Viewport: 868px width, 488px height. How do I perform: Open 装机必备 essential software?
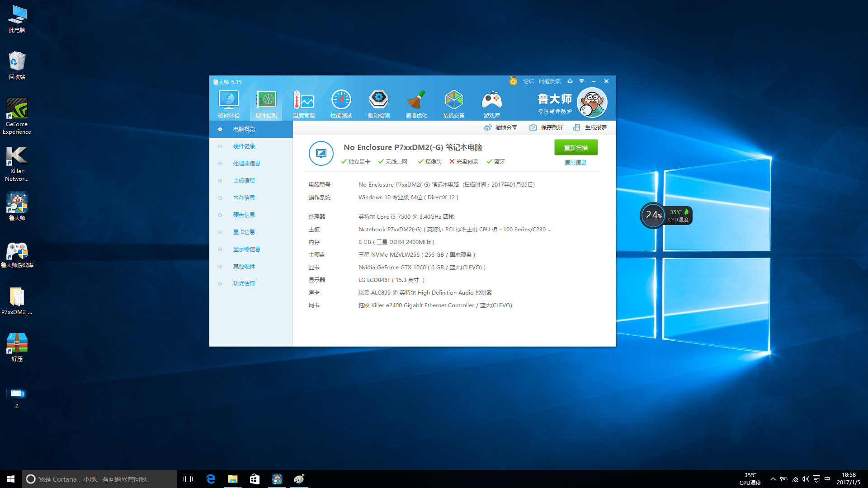pyautogui.click(x=454, y=104)
